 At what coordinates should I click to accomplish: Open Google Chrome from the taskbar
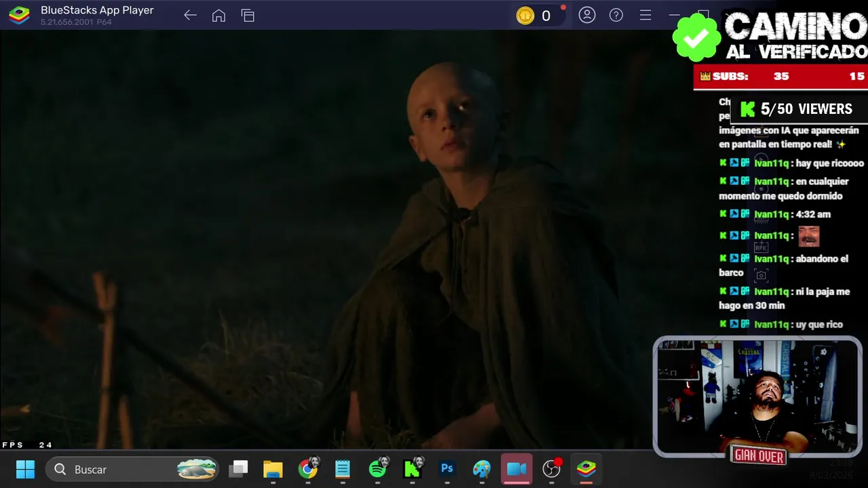click(308, 469)
